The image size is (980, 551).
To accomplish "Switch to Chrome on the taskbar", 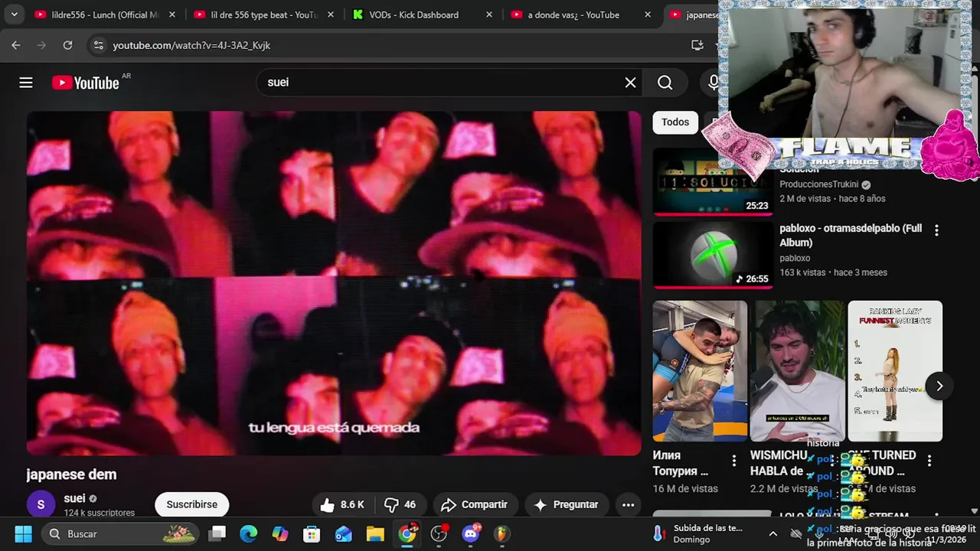I will pos(407,533).
